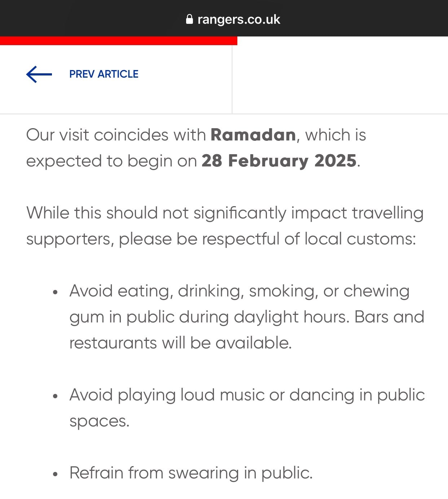Click the bold word Ramadan

(253, 135)
